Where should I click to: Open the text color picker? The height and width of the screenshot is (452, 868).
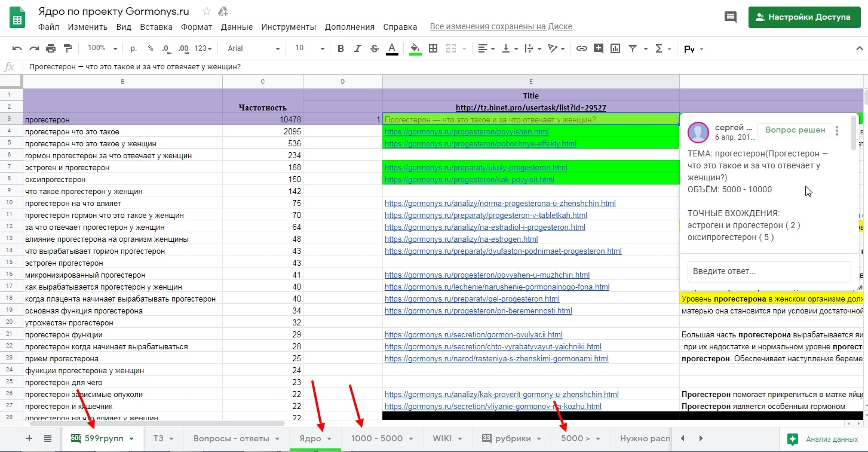(x=392, y=48)
